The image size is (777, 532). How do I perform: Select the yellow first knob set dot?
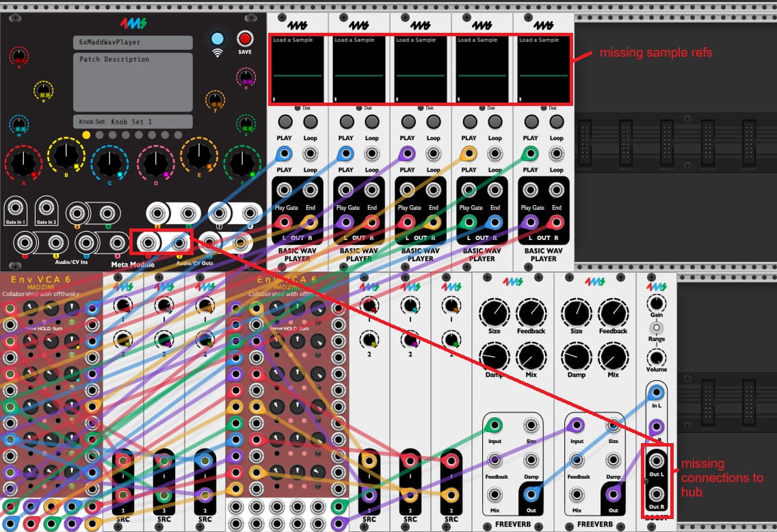tap(86, 135)
